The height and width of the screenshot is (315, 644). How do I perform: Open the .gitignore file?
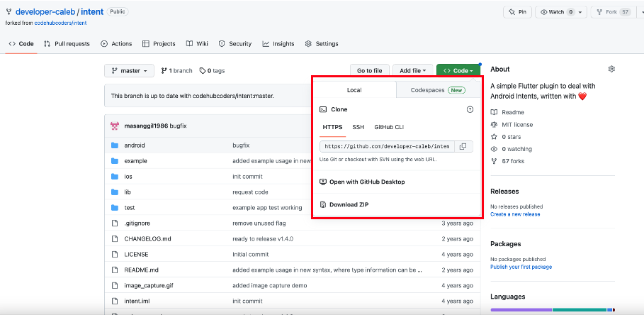(137, 223)
